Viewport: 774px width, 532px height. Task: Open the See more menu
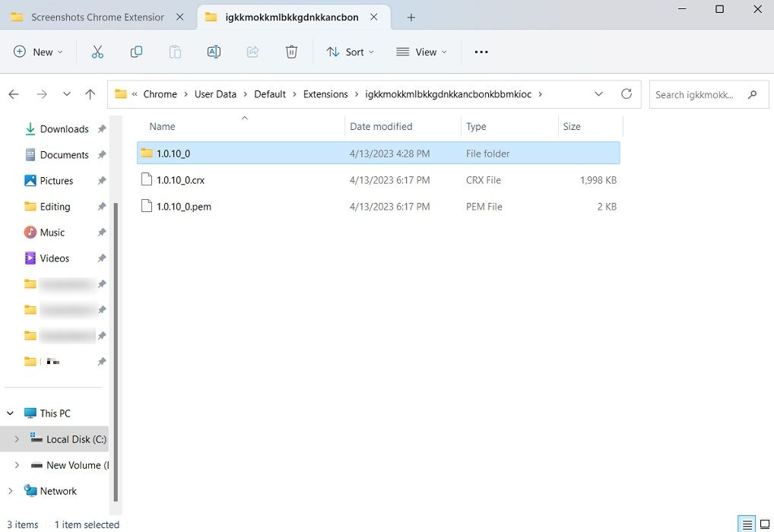[x=481, y=52]
